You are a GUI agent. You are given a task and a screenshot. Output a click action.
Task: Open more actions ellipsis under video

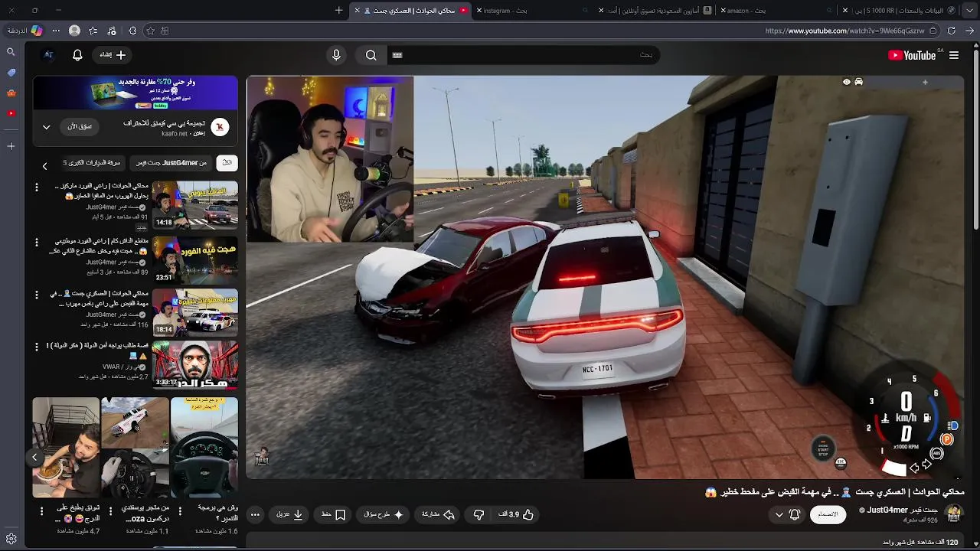(x=256, y=515)
